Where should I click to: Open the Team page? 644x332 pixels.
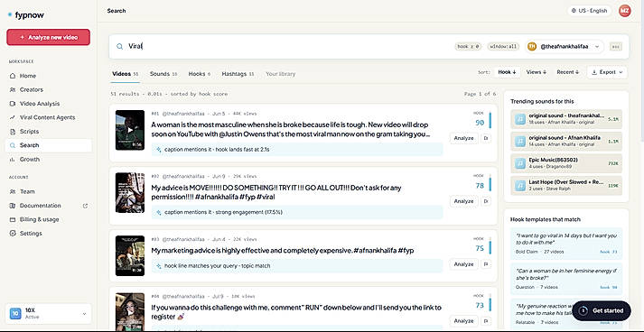(x=27, y=191)
